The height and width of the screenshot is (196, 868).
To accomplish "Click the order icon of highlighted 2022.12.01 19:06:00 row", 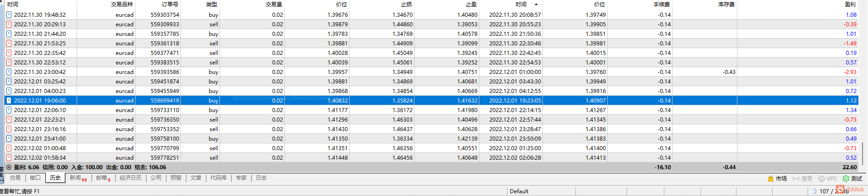I will pos(9,100).
